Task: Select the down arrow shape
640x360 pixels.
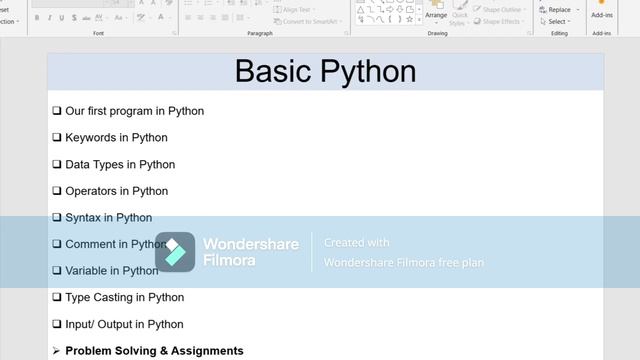Action: 400,9
